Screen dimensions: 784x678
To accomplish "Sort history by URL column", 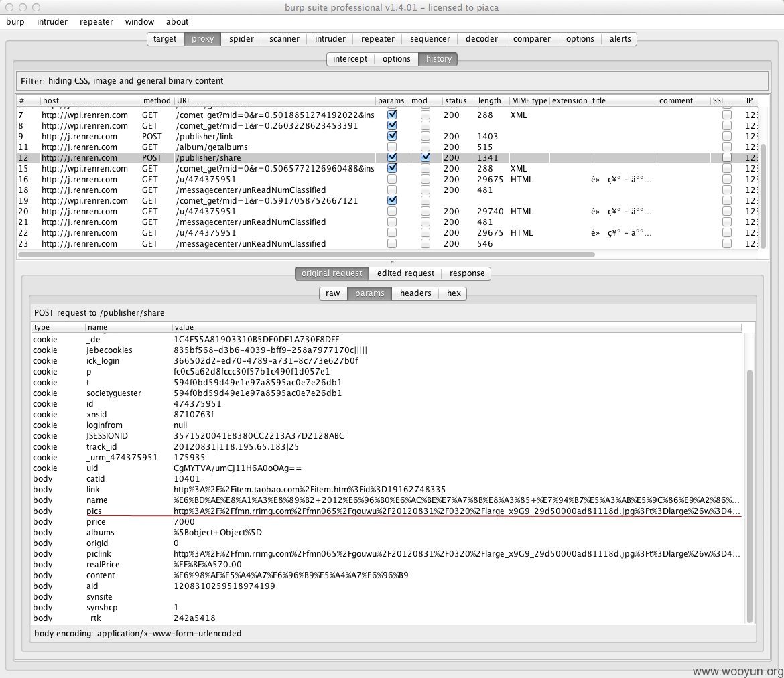I will point(275,100).
